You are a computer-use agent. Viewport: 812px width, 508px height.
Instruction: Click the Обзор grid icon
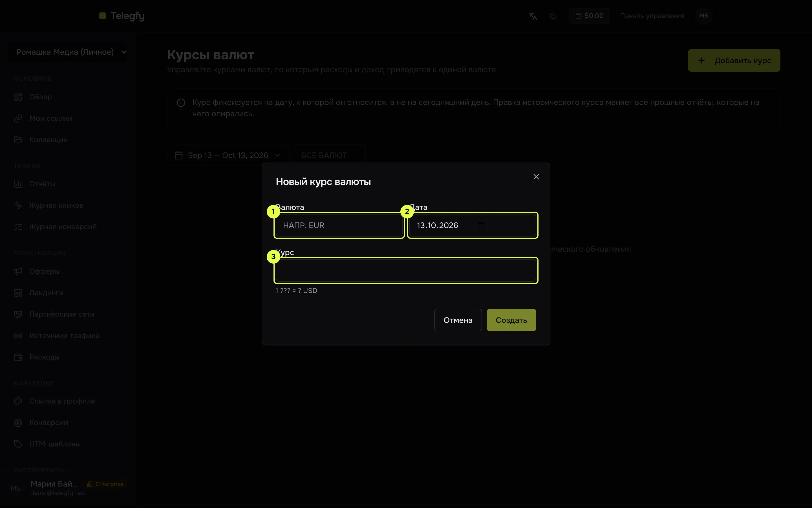pyautogui.click(x=18, y=97)
